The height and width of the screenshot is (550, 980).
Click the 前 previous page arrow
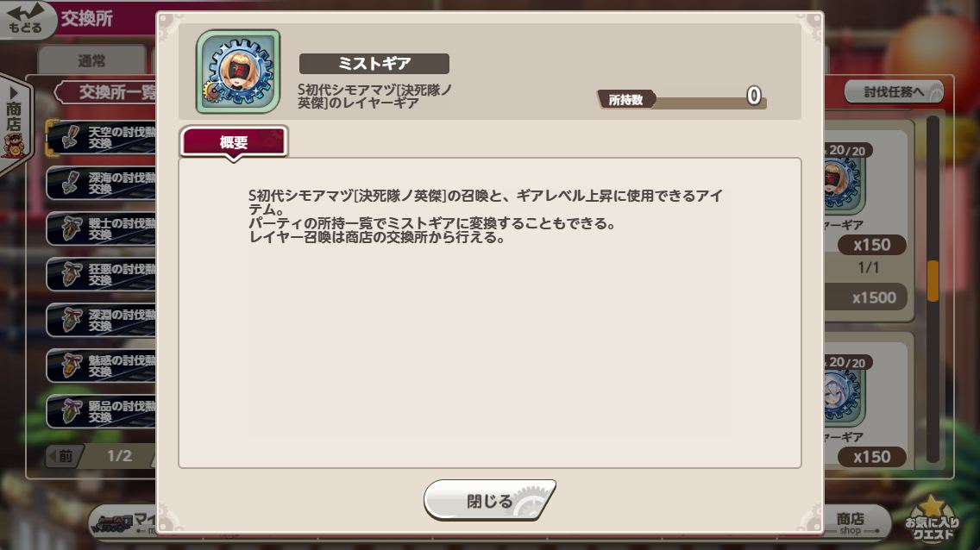[x=61, y=456]
